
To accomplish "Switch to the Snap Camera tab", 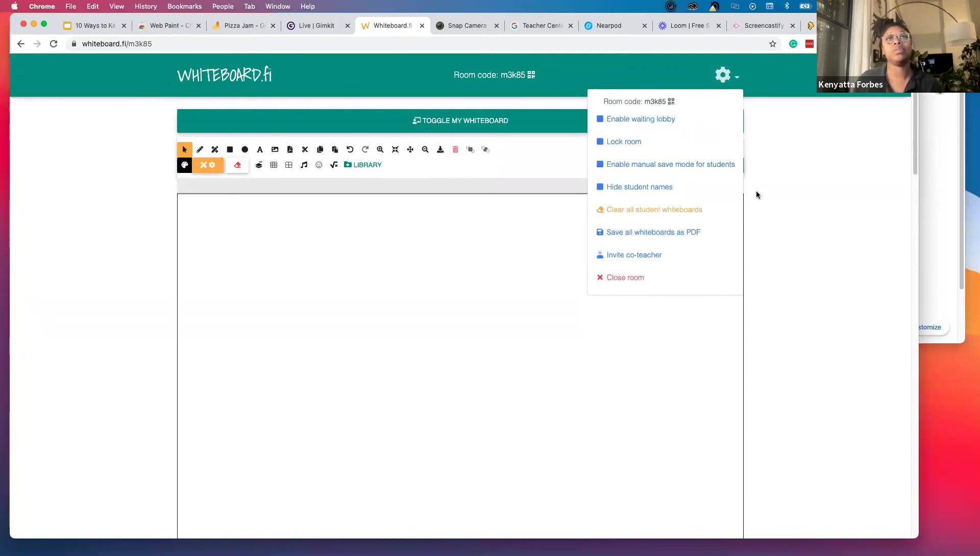I will coord(467,26).
